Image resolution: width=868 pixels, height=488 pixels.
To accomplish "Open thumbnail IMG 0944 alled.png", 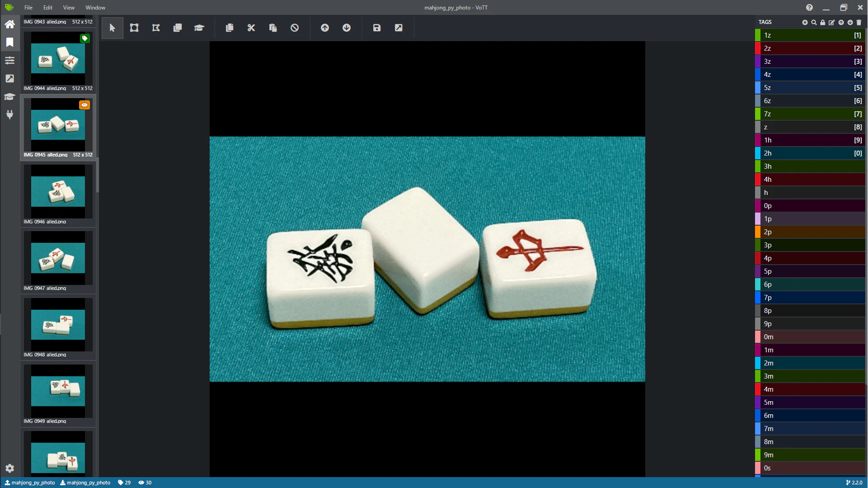I will click(x=58, y=62).
